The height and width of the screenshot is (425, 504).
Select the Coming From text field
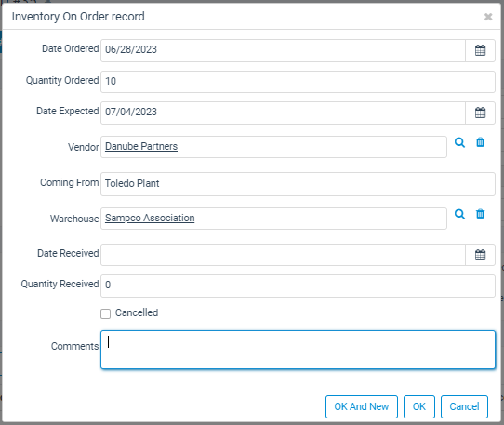[x=298, y=184]
